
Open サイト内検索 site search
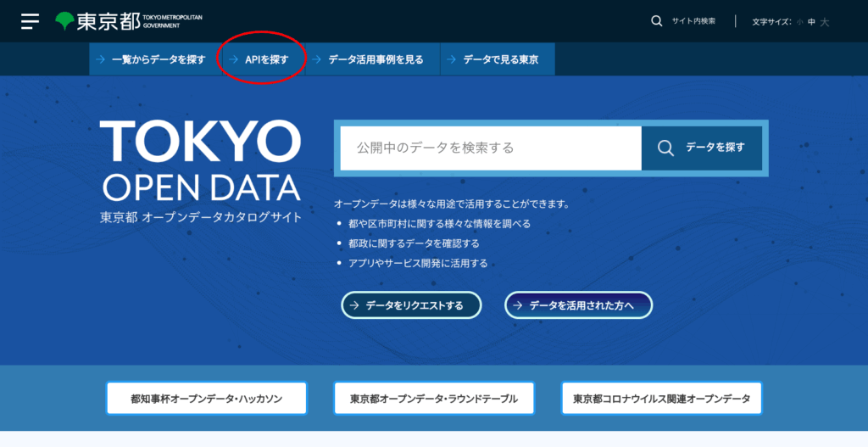[693, 21]
